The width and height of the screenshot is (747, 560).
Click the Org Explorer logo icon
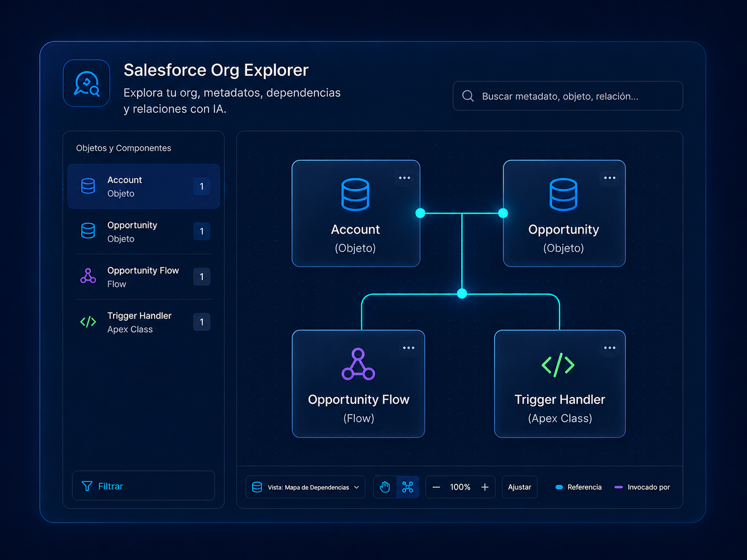[x=87, y=84]
